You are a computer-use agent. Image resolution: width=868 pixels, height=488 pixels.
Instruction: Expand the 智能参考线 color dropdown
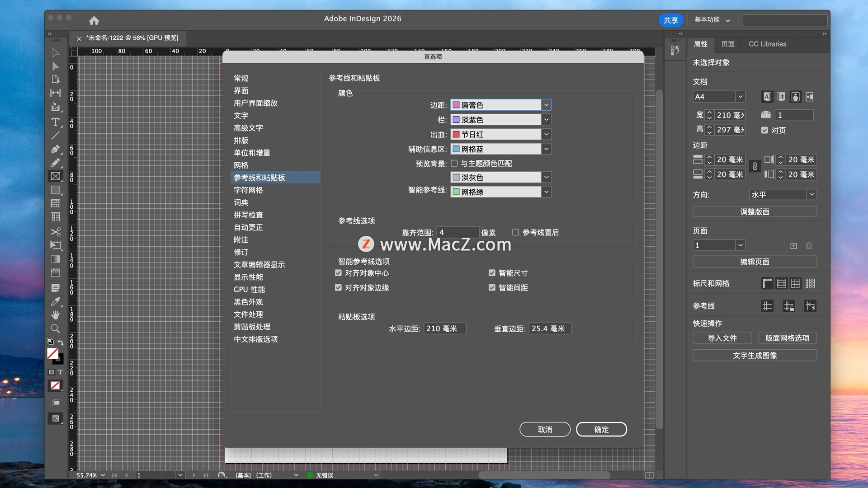click(546, 192)
